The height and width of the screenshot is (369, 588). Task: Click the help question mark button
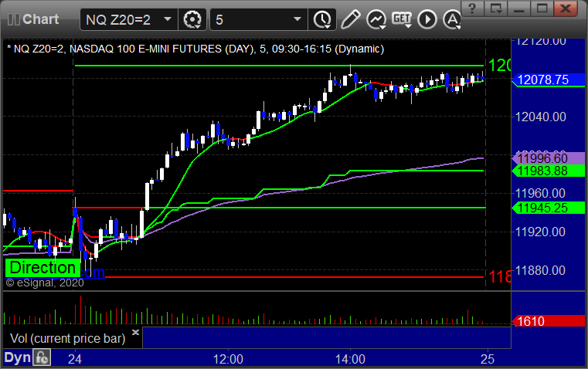click(x=472, y=8)
